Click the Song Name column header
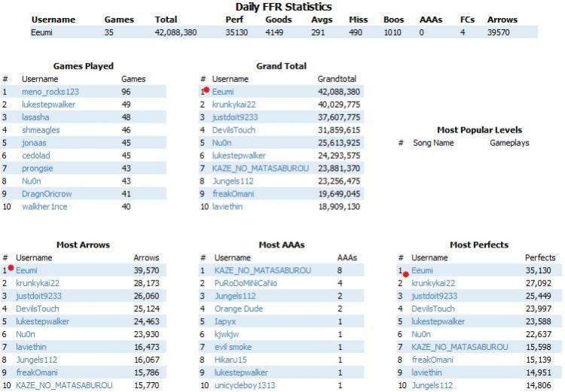This screenshot has height=392, width=565. pyautogui.click(x=433, y=143)
